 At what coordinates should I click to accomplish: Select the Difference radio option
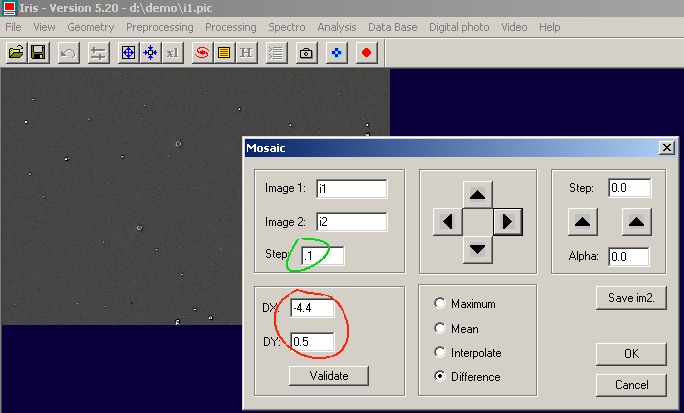click(440, 376)
